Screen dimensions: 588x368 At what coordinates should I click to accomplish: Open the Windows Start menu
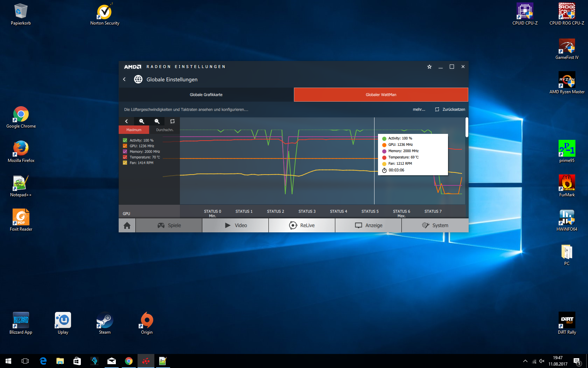pyautogui.click(x=8, y=361)
